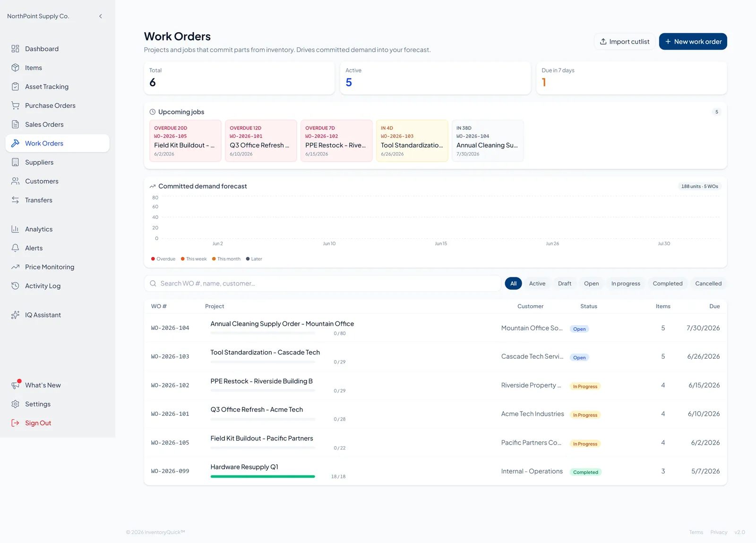Click the Sign Out exit icon
The width and height of the screenshot is (756, 543).
(15, 423)
